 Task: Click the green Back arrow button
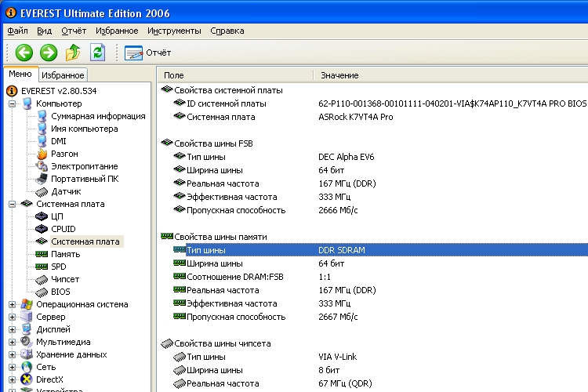(x=24, y=53)
